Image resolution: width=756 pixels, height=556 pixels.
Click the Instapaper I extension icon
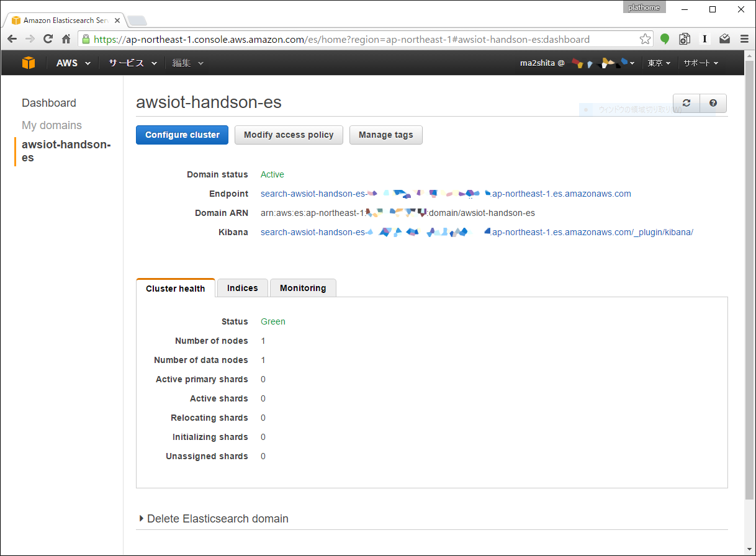[x=704, y=39]
